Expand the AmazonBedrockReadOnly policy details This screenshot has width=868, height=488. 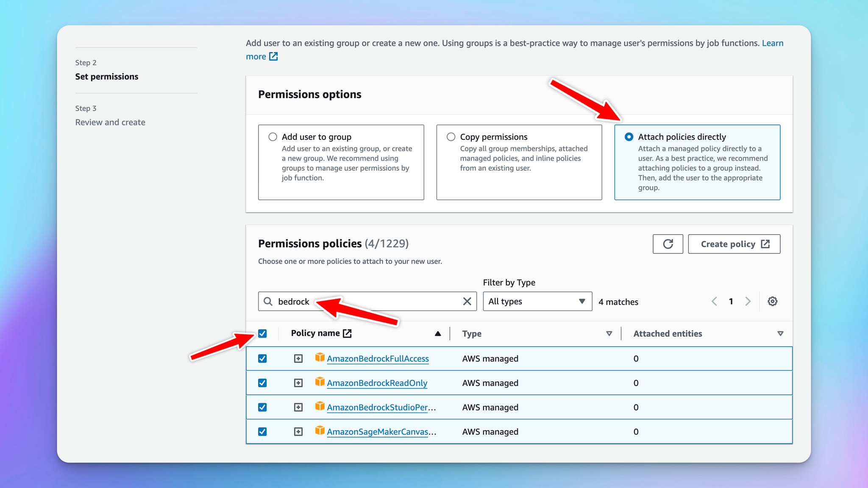point(298,383)
